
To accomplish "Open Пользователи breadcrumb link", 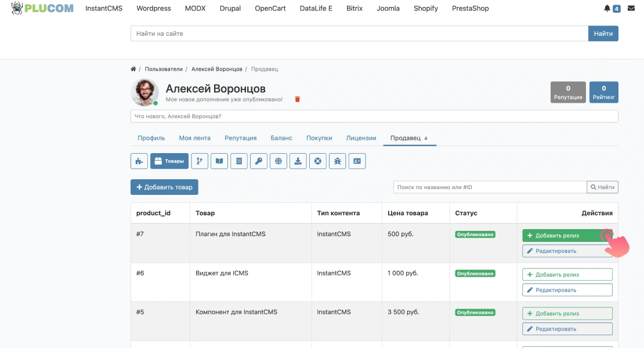I will [164, 69].
